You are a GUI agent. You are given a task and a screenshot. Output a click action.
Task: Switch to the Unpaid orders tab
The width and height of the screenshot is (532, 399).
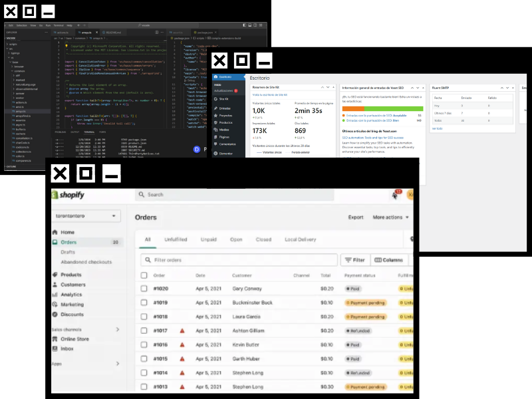[209, 239]
